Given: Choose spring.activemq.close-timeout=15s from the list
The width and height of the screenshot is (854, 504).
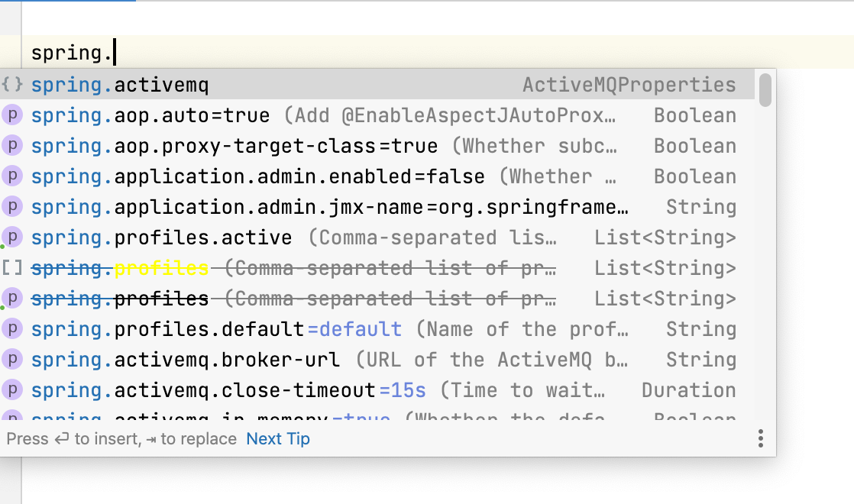Looking at the screenshot, I should pos(228,391).
